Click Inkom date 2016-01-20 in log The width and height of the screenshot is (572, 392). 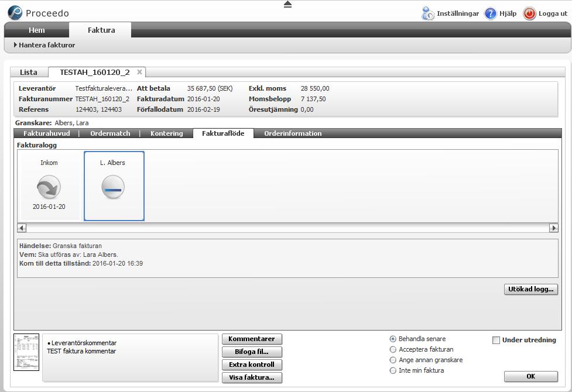(49, 207)
